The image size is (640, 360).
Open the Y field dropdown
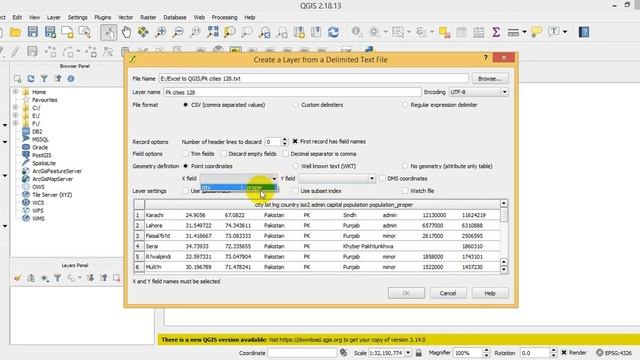click(x=337, y=178)
